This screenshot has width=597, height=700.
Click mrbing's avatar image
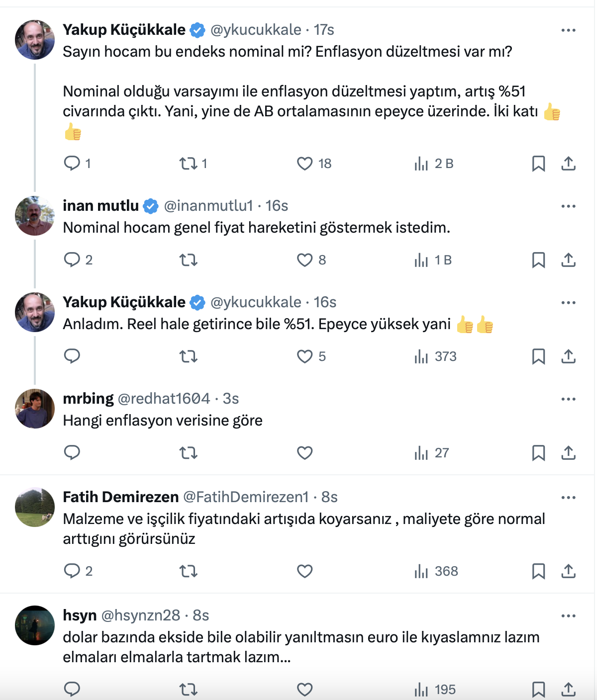pos(35,409)
